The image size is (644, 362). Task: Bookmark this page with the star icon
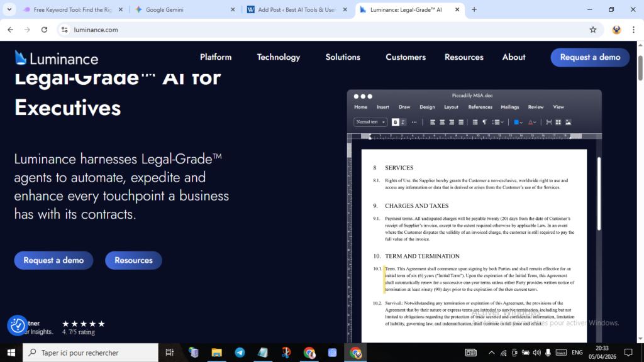pos(592,30)
